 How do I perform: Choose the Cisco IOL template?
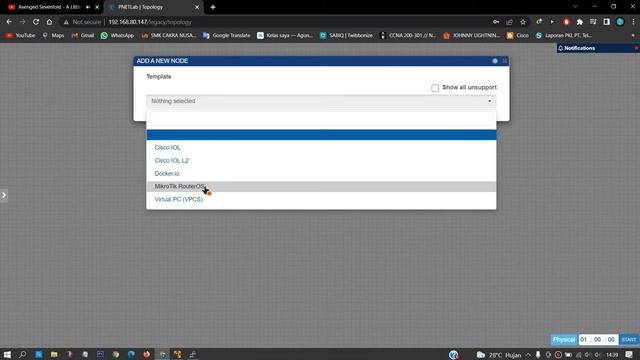pos(321,147)
